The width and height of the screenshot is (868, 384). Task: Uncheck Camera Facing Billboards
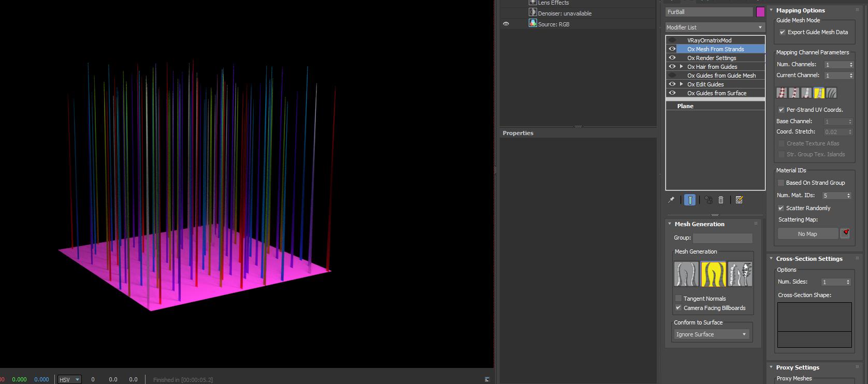tap(678, 308)
